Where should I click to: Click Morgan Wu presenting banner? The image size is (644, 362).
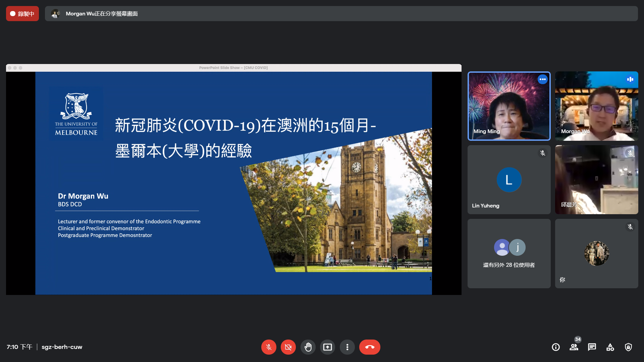[341, 14]
